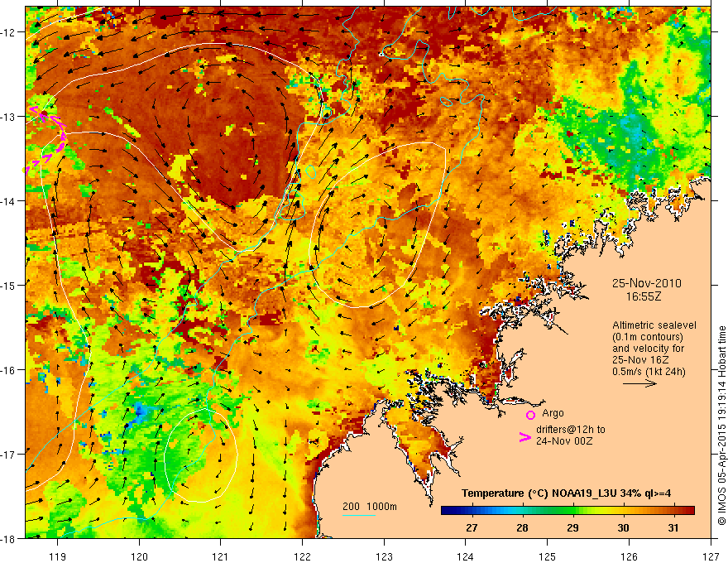Click the 'Altimetric sealevel' legend text
The width and height of the screenshot is (728, 563).
tap(654, 325)
